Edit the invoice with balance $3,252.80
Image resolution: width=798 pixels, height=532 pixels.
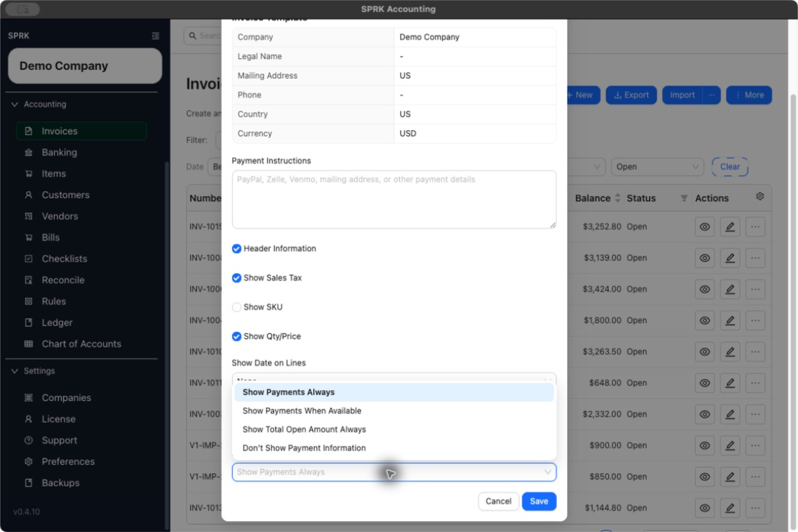point(730,227)
